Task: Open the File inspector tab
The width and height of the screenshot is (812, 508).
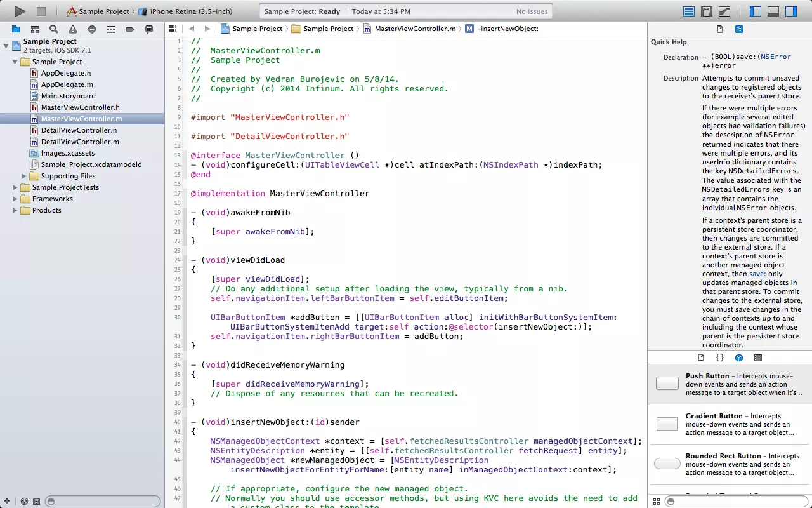Action: 720,29
